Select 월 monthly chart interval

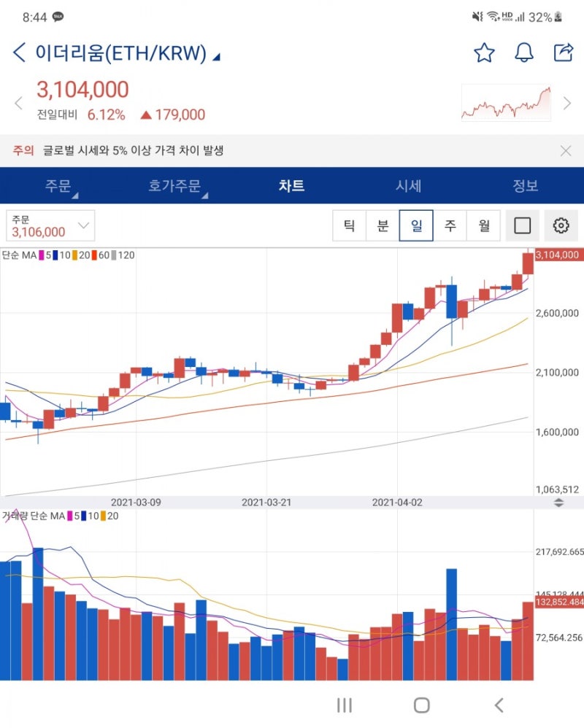point(484,225)
